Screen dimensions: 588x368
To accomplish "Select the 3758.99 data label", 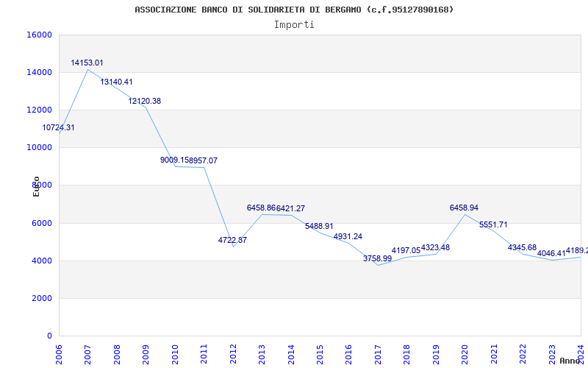I will coord(377,259).
